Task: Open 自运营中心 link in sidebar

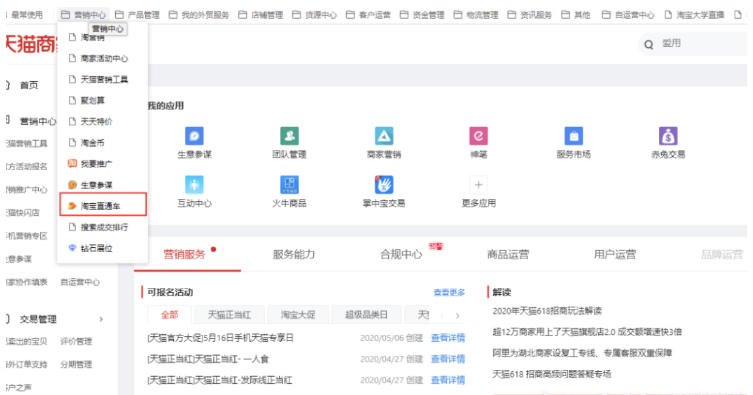Action: point(80,282)
